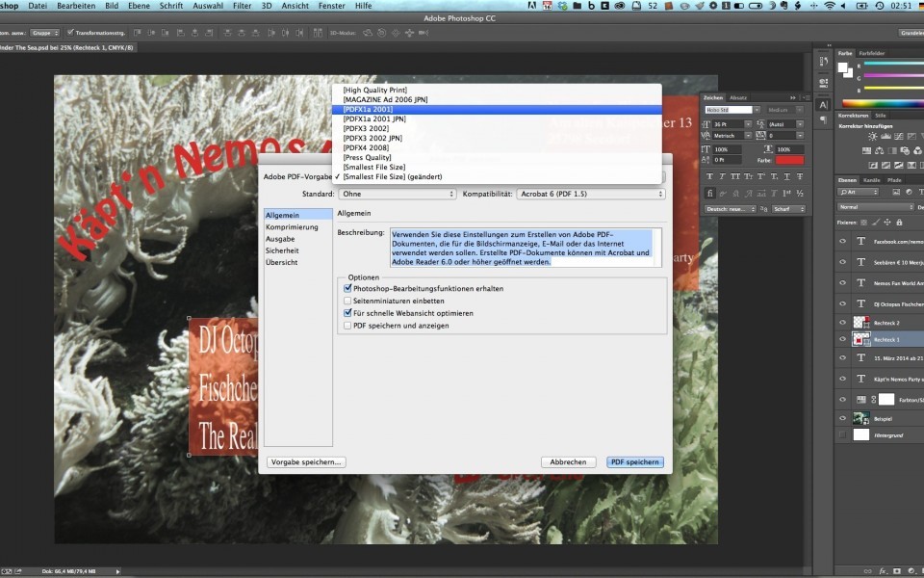Viewport: 924px width, 578px height.
Task: Click the foreground color swatch in Farbe panel
Action: [x=843, y=66]
